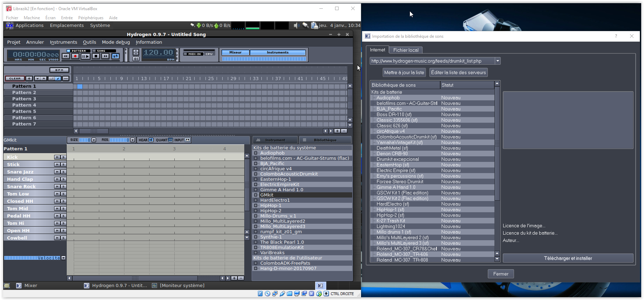Click the Fermer button
Screen dimensions: 644x300
(x=501, y=274)
